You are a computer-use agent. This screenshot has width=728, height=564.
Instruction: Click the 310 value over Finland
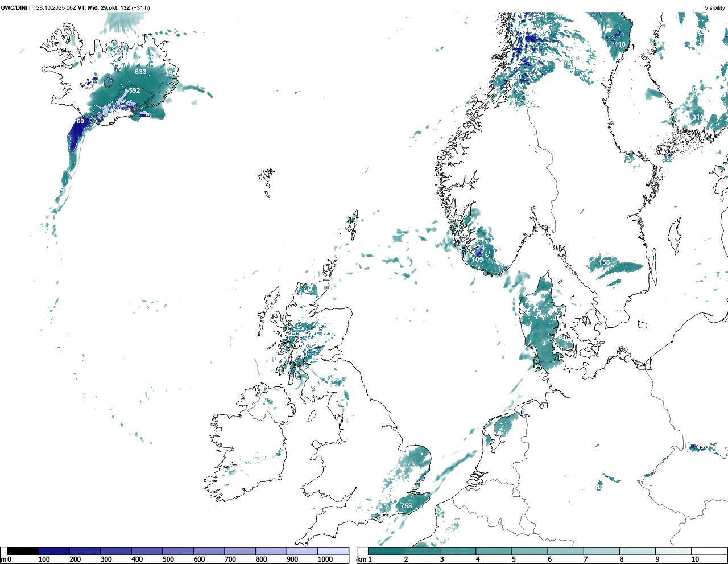(x=698, y=117)
